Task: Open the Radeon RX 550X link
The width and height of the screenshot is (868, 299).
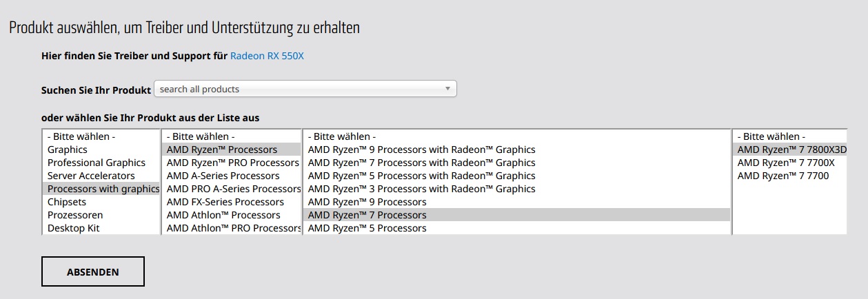Action: (267, 56)
